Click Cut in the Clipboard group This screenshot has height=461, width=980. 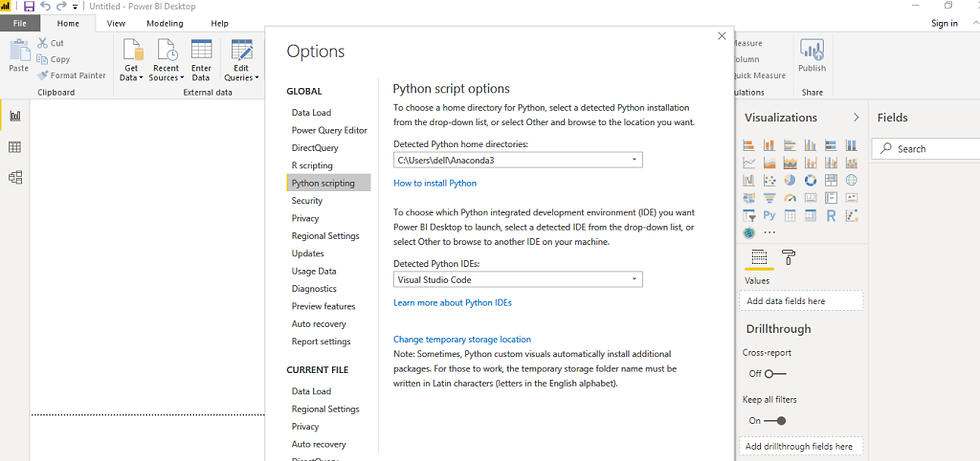(51, 43)
